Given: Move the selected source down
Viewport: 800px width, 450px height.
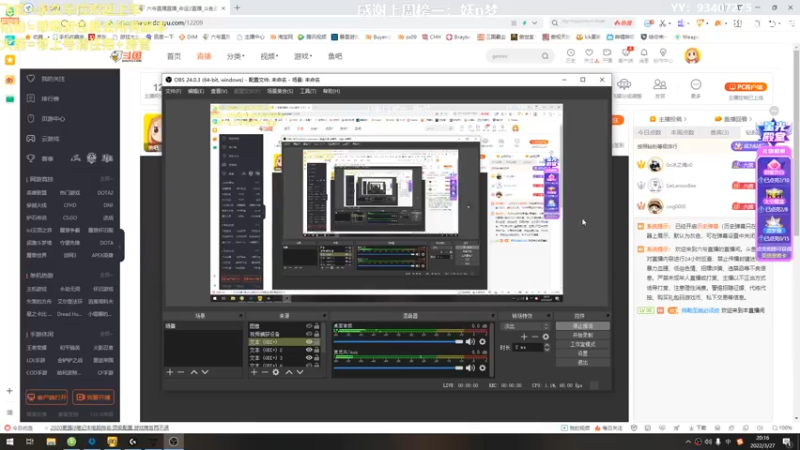Looking at the screenshot, I should click(x=300, y=372).
